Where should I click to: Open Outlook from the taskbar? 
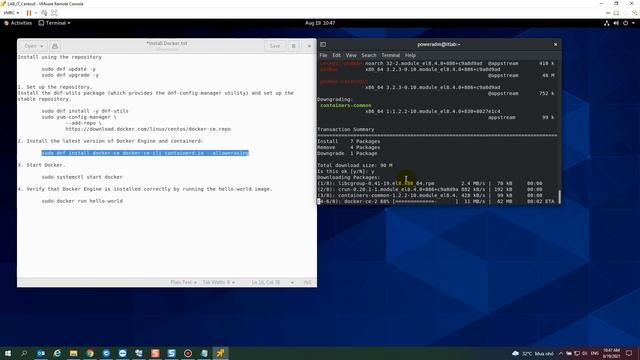pyautogui.click(x=41, y=353)
